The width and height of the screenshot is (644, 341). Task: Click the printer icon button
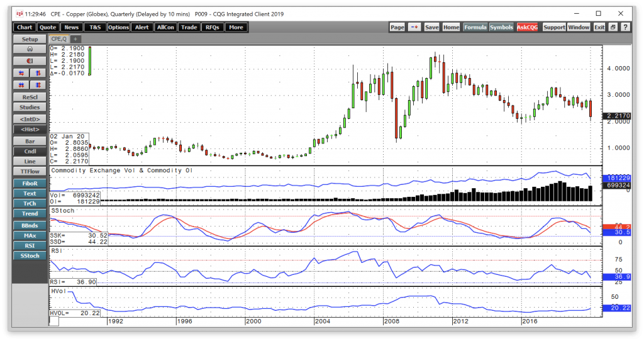coord(30,49)
